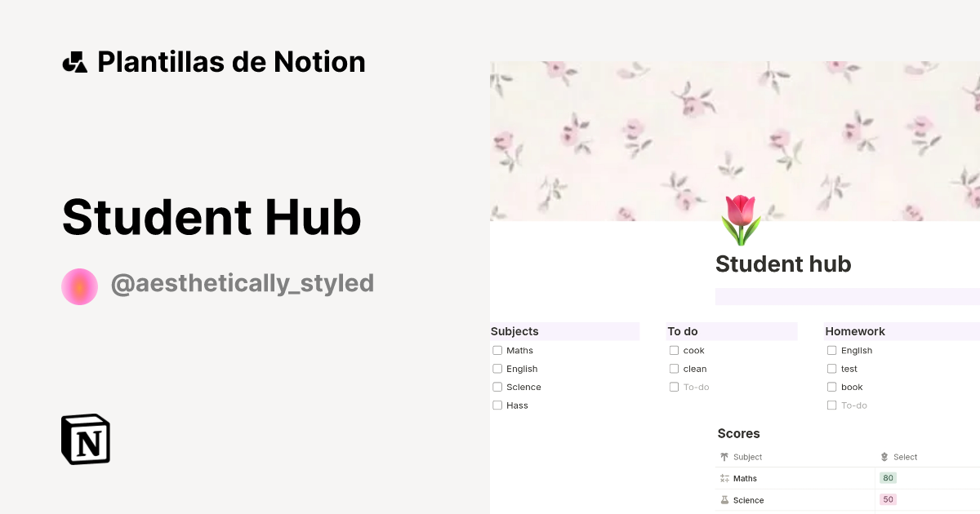Click the gradient avatar beside @aesthetically_styled
Viewport: 980px width, 514px height.
[79, 286]
